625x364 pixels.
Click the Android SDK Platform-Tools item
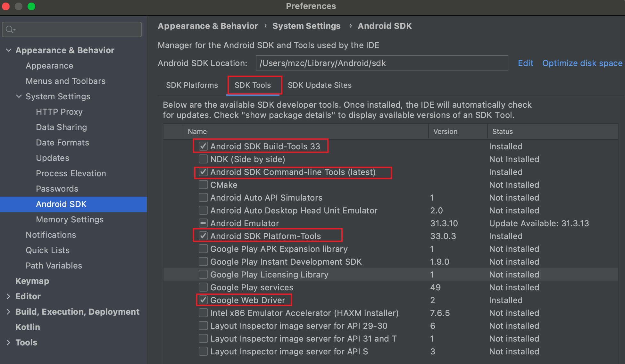pos(265,236)
